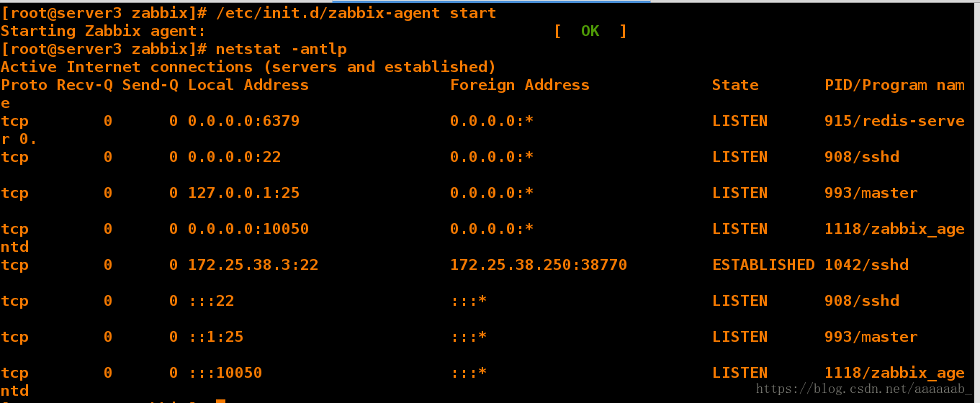Click local address '0.0.0.0:22'

tap(234, 157)
